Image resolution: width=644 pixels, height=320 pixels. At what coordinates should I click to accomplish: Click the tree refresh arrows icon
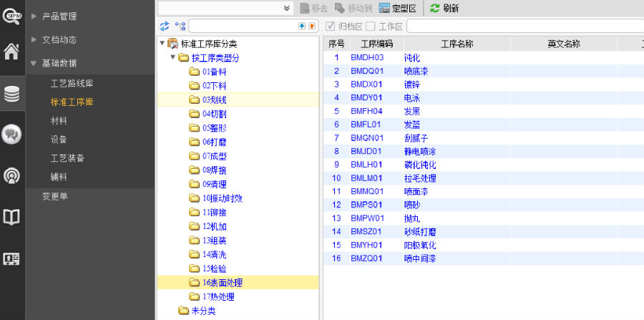point(165,26)
